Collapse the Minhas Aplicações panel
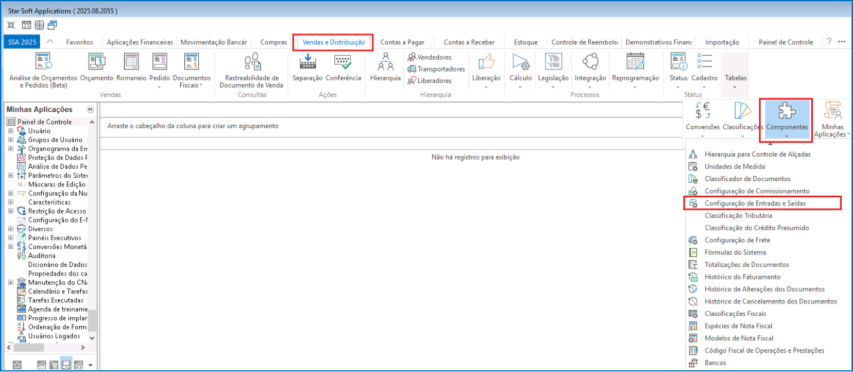 90,109
